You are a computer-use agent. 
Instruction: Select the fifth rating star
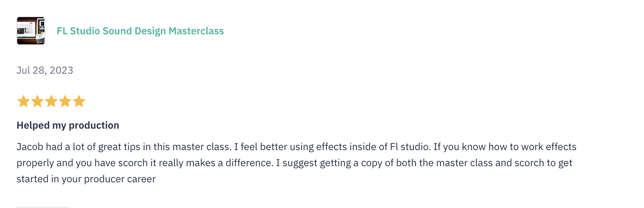point(79,101)
